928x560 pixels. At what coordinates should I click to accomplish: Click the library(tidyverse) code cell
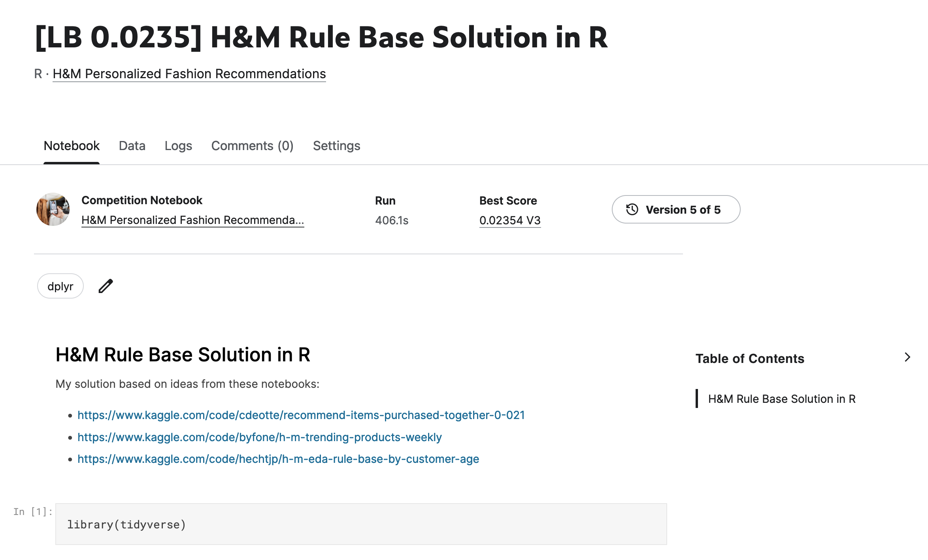click(x=361, y=524)
